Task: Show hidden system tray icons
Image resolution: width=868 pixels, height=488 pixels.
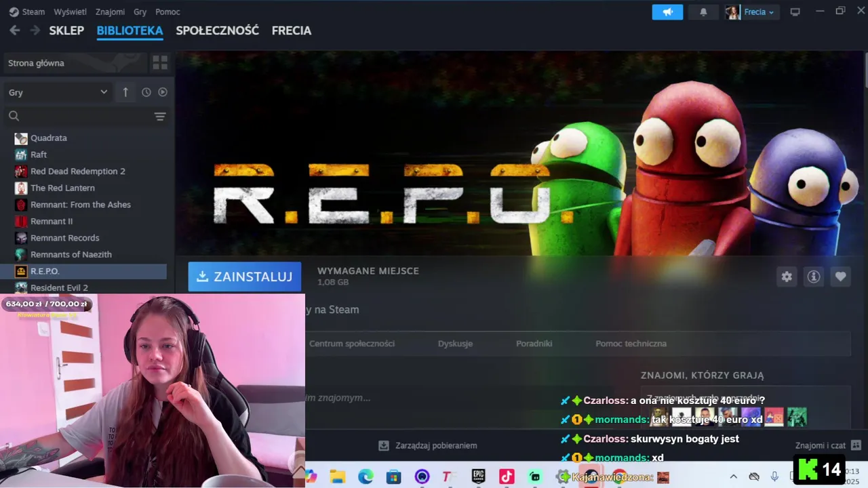Action: pyautogui.click(x=733, y=476)
